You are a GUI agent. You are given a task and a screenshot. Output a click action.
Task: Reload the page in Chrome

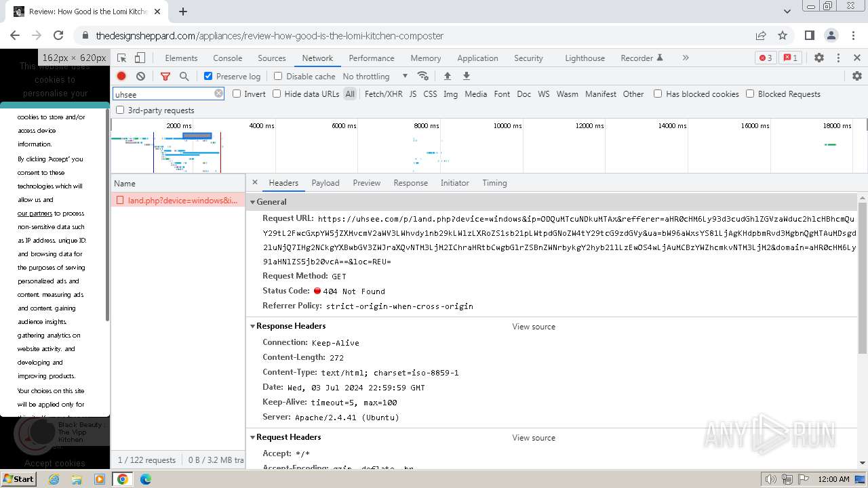point(58,35)
